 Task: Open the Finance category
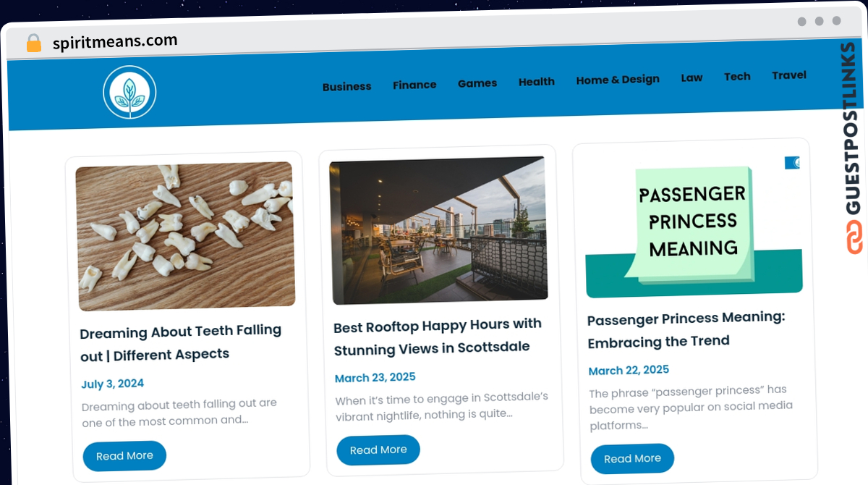(414, 85)
